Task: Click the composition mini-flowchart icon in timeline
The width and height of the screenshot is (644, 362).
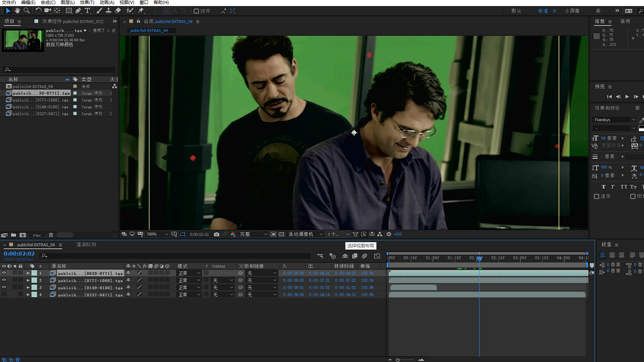Action: pos(320,256)
